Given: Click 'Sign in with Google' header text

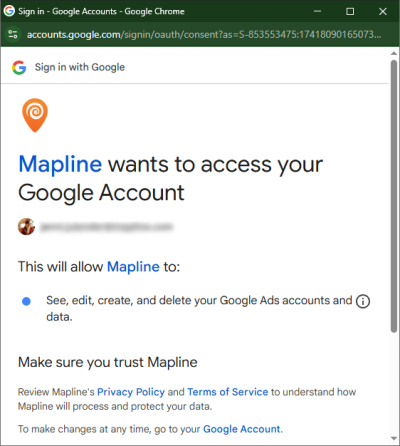Looking at the screenshot, I should [80, 67].
